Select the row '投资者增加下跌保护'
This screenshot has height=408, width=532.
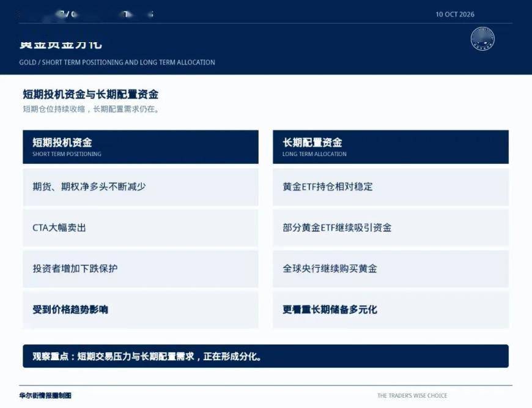(141, 269)
